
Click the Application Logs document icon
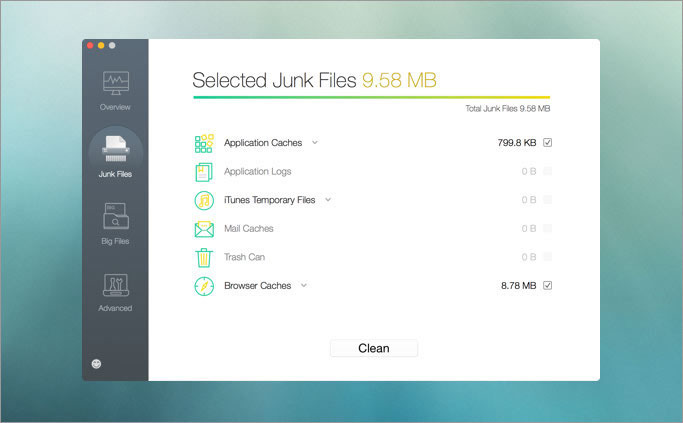pos(204,172)
